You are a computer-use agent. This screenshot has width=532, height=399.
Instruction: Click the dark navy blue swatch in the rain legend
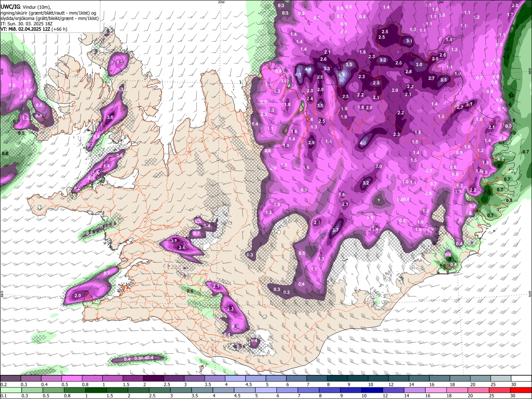point(372,390)
